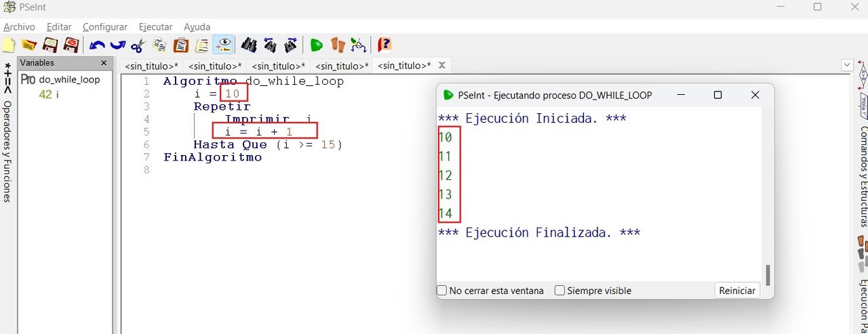Close the active sin_titulo tab
The height and width of the screenshot is (334, 868).
coord(441,65)
